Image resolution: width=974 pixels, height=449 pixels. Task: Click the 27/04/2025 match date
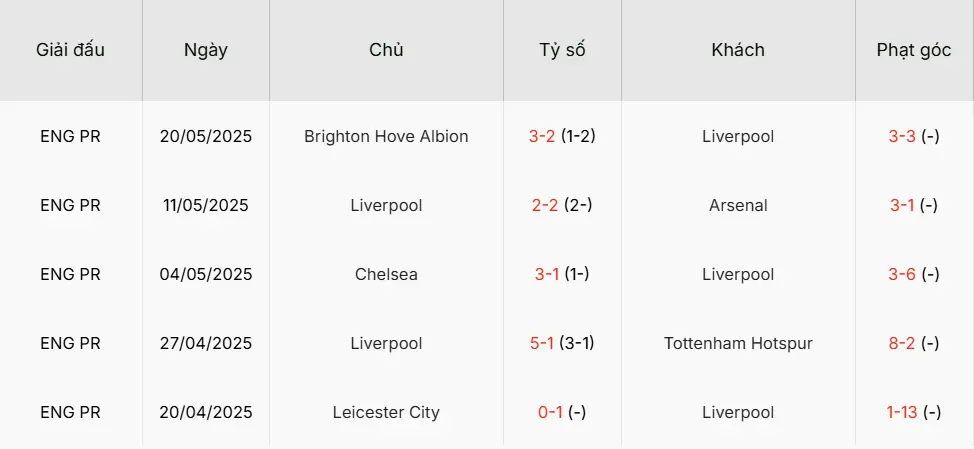[206, 343]
